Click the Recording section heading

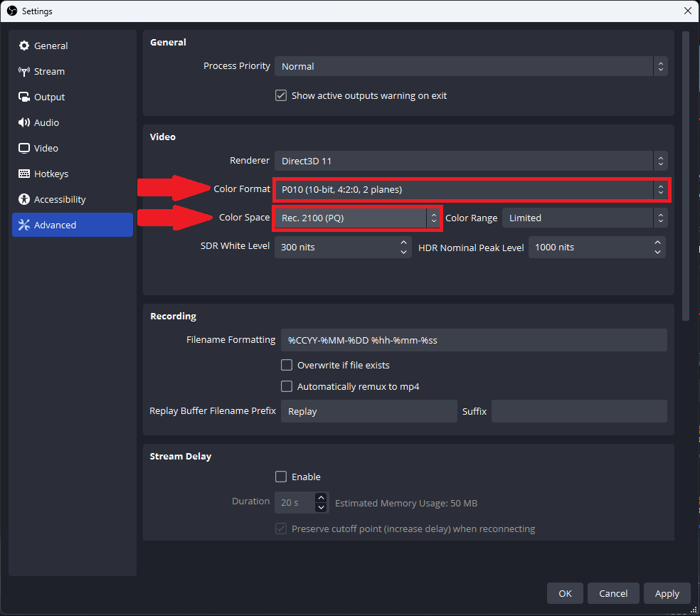tap(173, 316)
